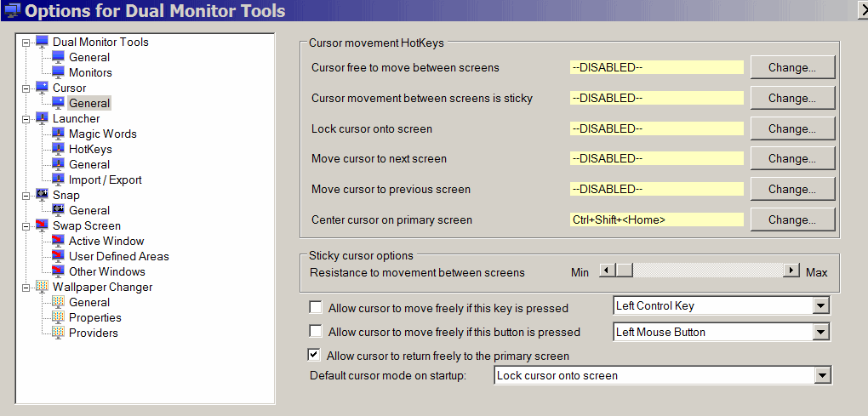
Task: Click the Magic Words node icon
Action: tap(58, 134)
